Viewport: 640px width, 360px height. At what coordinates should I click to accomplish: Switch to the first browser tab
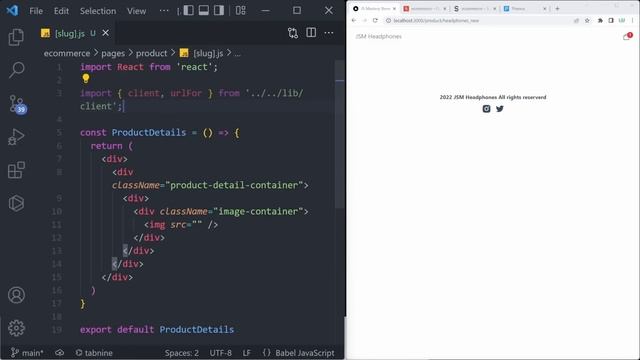pos(373,9)
